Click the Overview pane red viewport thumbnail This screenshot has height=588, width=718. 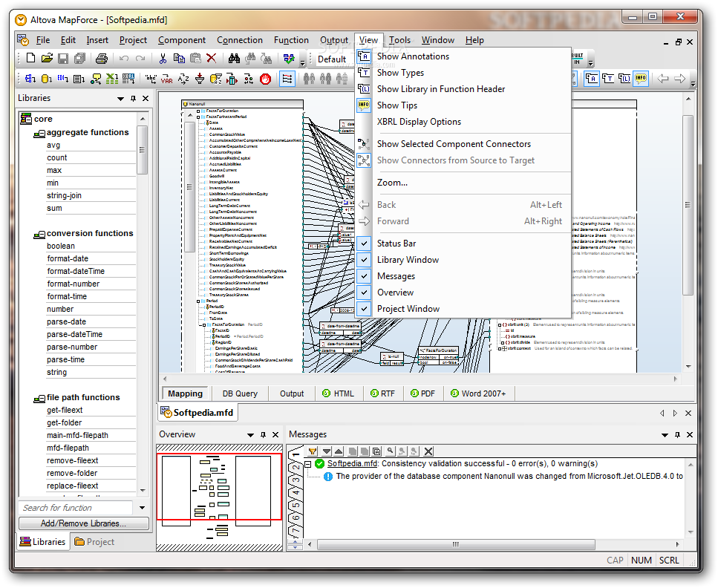219,487
